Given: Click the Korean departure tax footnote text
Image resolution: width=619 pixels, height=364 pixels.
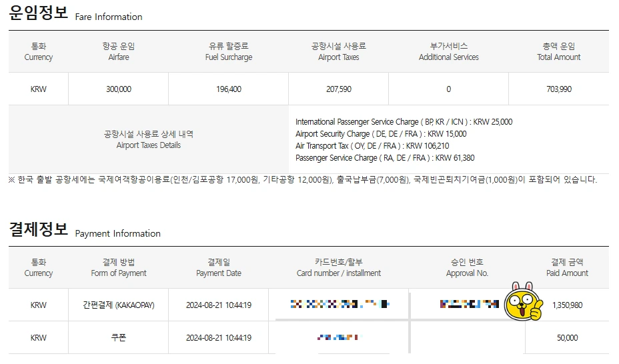Looking at the screenshot, I should (303, 180).
